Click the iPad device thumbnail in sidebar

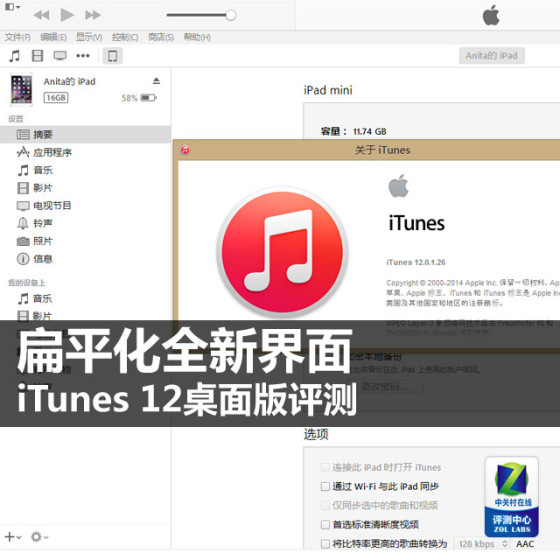point(21,89)
